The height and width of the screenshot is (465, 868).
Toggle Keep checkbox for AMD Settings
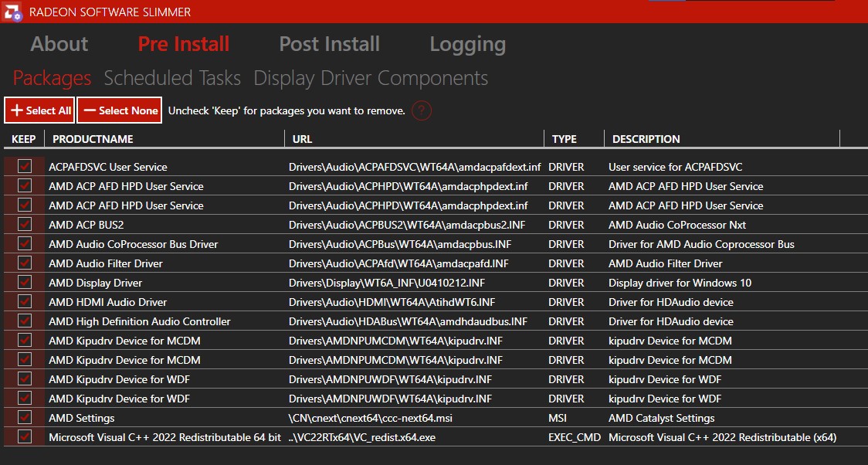pyautogui.click(x=25, y=418)
